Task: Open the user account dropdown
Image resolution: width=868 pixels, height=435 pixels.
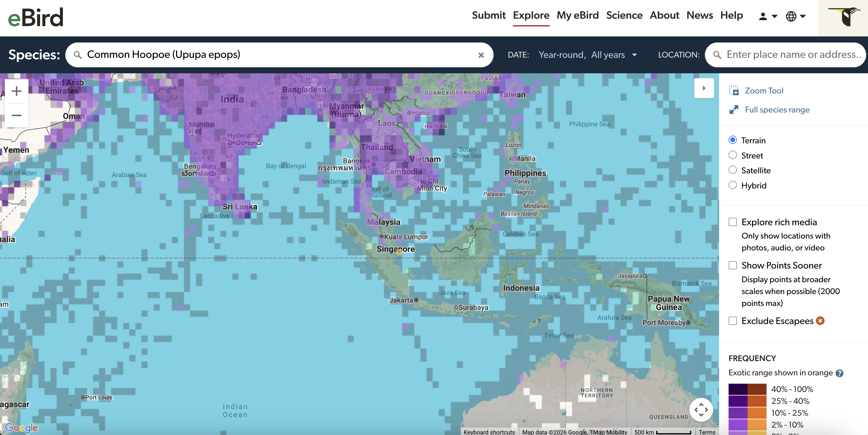Action: tap(768, 16)
